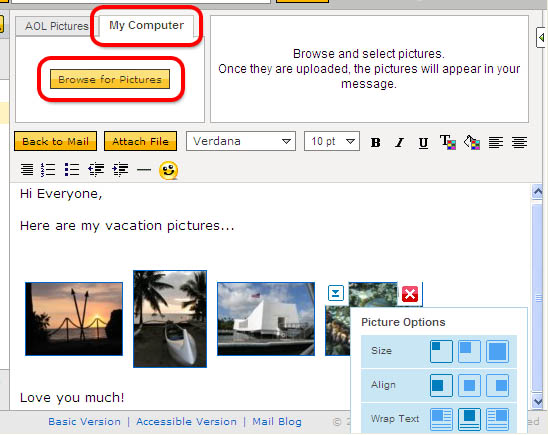Select center picture alignment option
Screen dimensions: 548x435
click(x=469, y=385)
